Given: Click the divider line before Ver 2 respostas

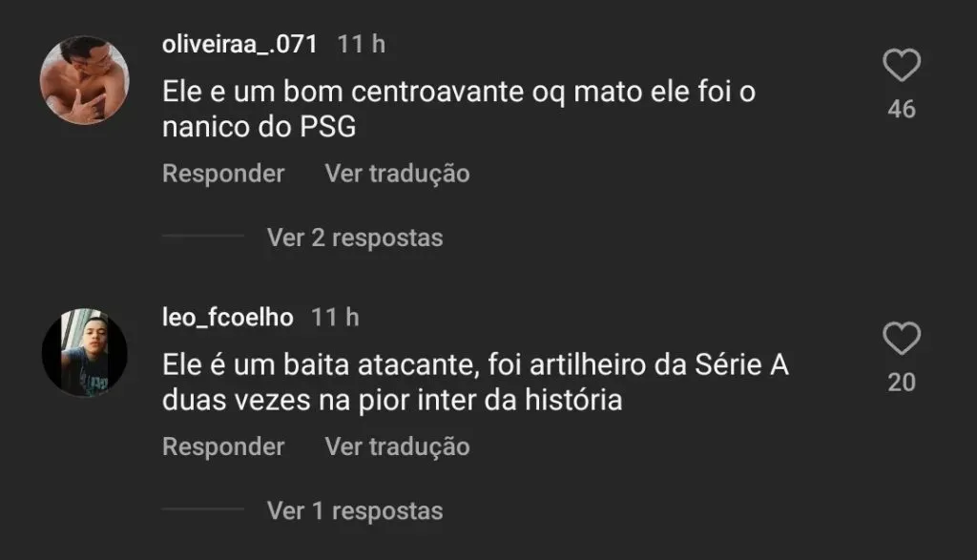Looking at the screenshot, I should [203, 237].
